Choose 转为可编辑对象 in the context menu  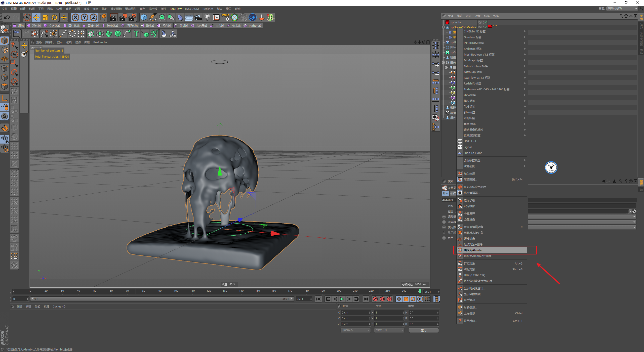[x=492, y=227]
